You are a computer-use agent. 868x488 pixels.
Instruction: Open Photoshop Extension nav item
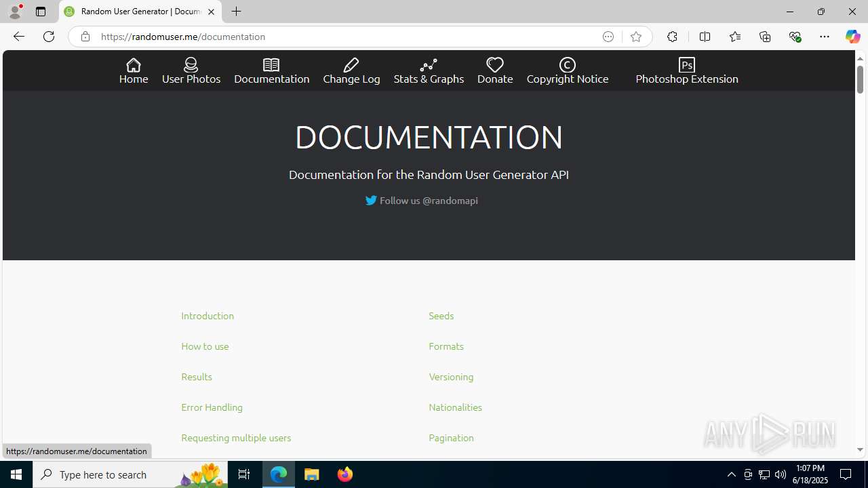(x=687, y=71)
